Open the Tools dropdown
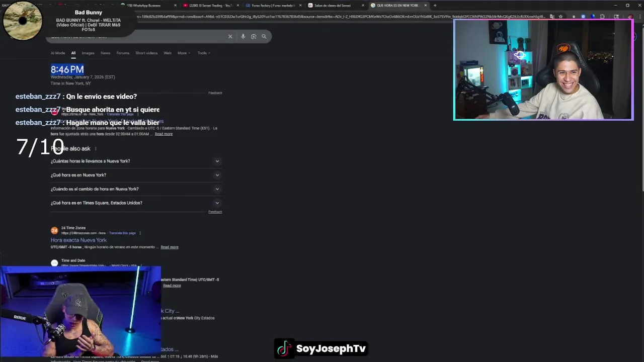644x362 pixels. click(x=204, y=53)
